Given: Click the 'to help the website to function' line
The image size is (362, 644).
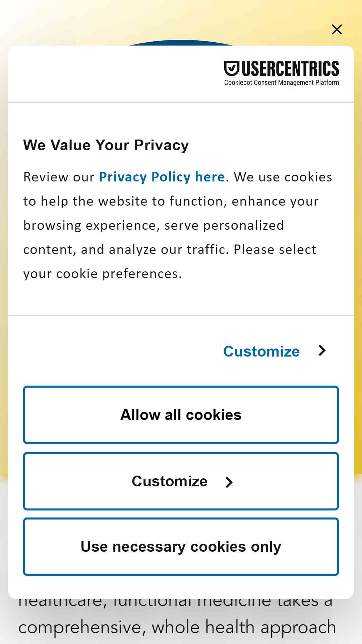Looking at the screenshot, I should (171, 201).
